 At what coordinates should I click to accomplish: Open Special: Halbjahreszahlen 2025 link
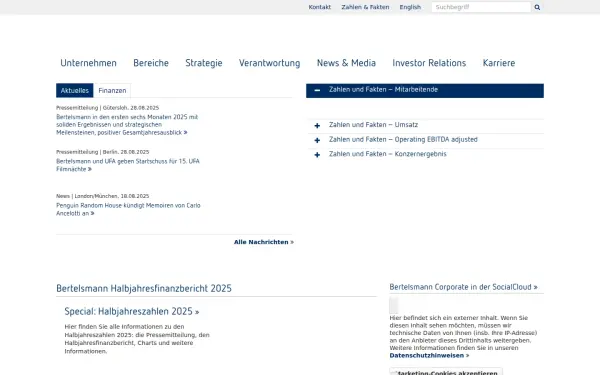point(132,311)
